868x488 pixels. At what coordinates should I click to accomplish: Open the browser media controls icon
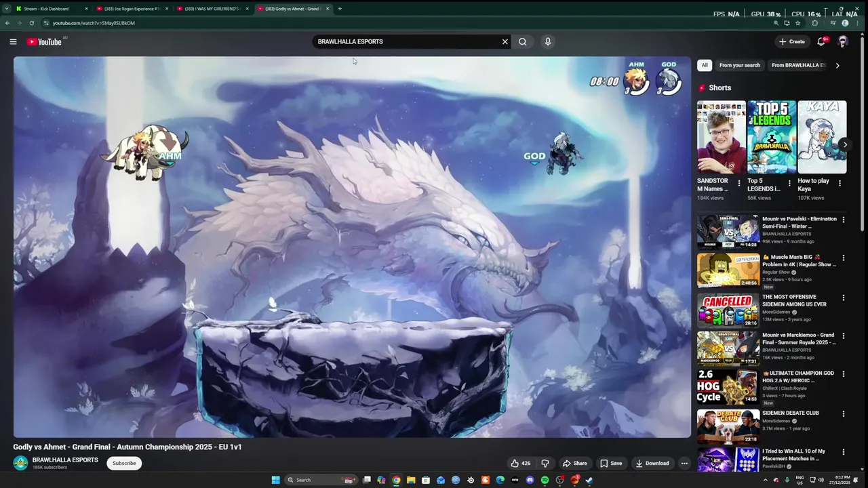coord(833,23)
